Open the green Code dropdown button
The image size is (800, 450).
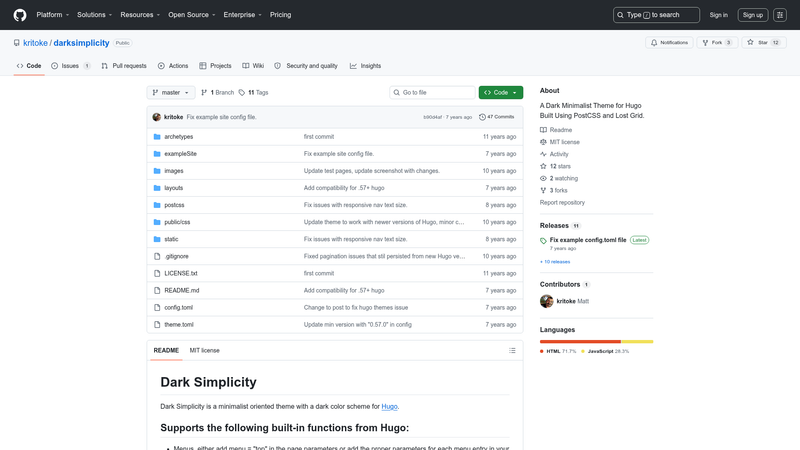[x=501, y=92]
